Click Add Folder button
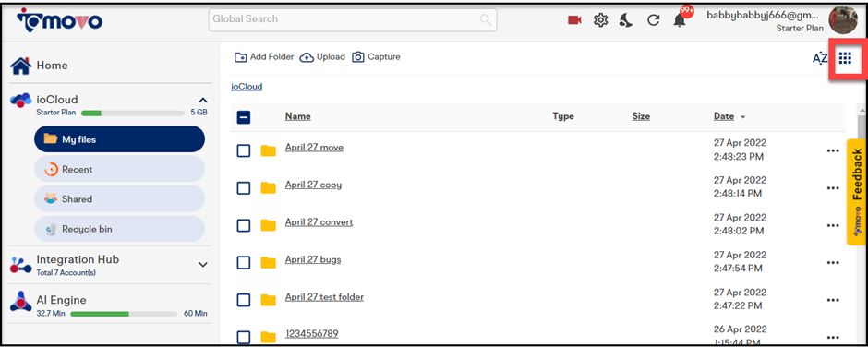The image size is (868, 347). click(x=264, y=57)
